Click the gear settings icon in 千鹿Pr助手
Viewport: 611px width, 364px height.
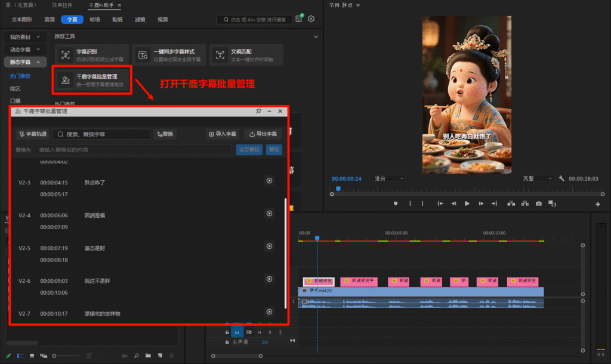(311, 19)
